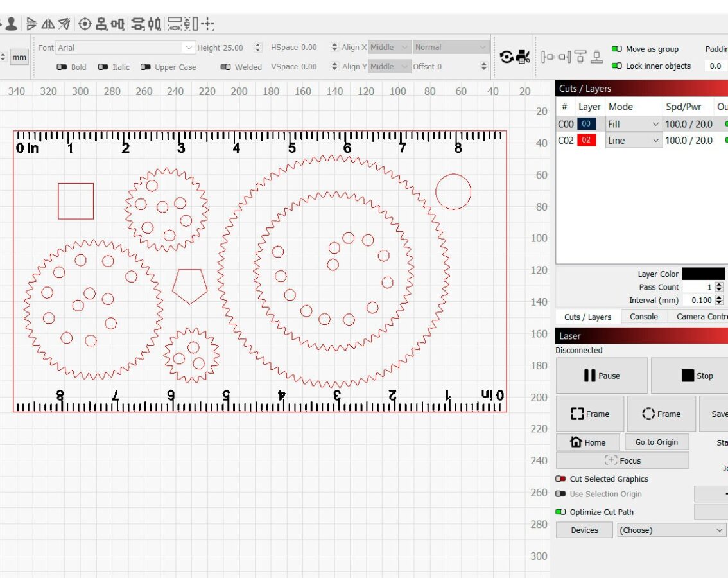Click the camera update overlay icon
Screen dimensions: 728x578
click(507, 57)
